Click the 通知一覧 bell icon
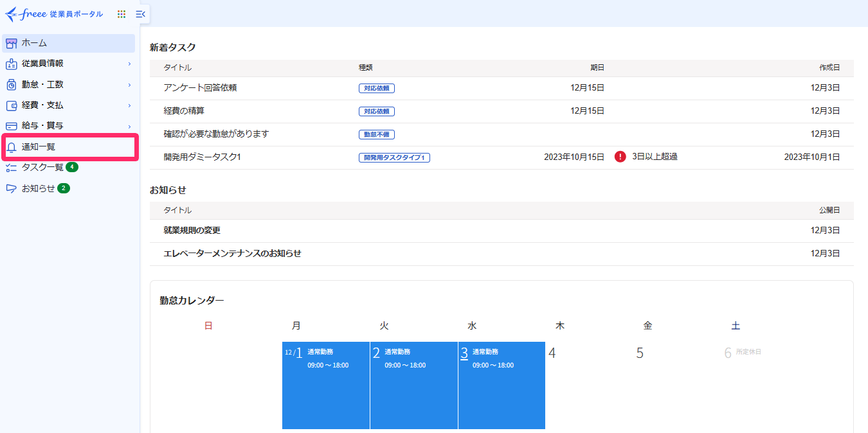The width and height of the screenshot is (868, 433). (11, 147)
